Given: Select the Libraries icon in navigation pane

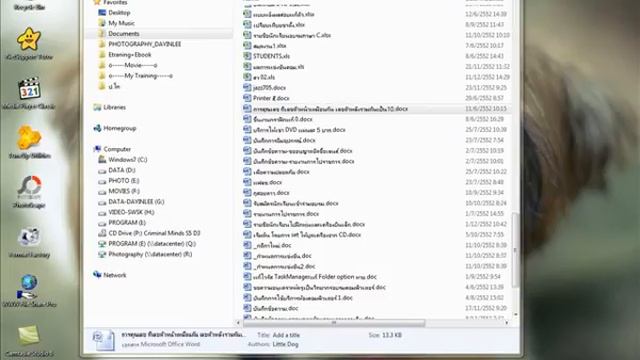Looking at the screenshot, I should (x=97, y=107).
